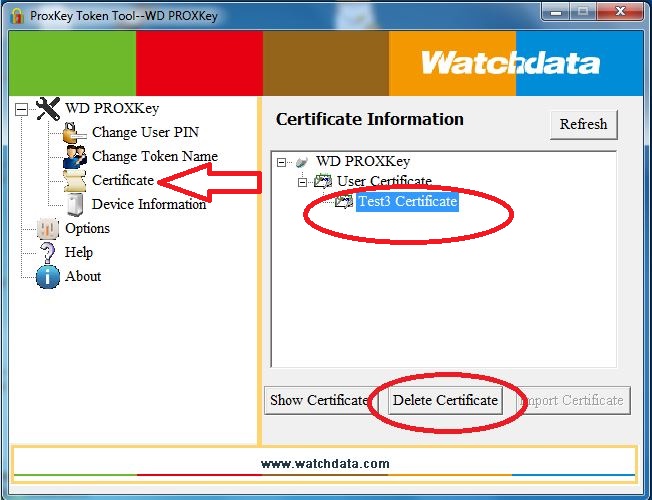
Task: Minimize the ProxKey Token Tool window
Action: coord(556,12)
